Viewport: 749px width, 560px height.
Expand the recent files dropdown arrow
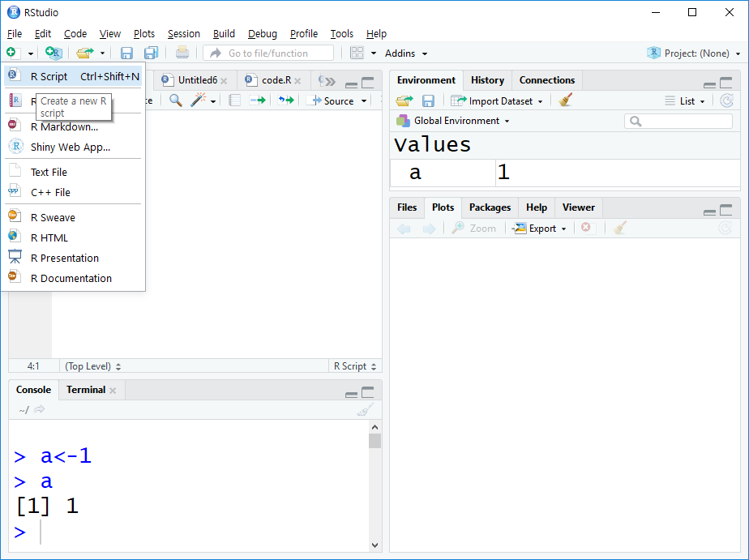click(102, 53)
